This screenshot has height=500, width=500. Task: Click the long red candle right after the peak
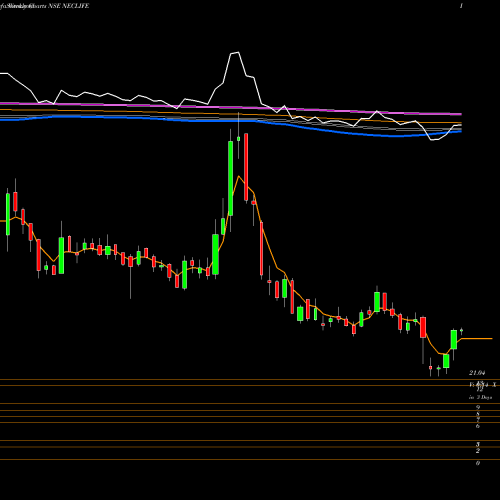click(x=246, y=167)
